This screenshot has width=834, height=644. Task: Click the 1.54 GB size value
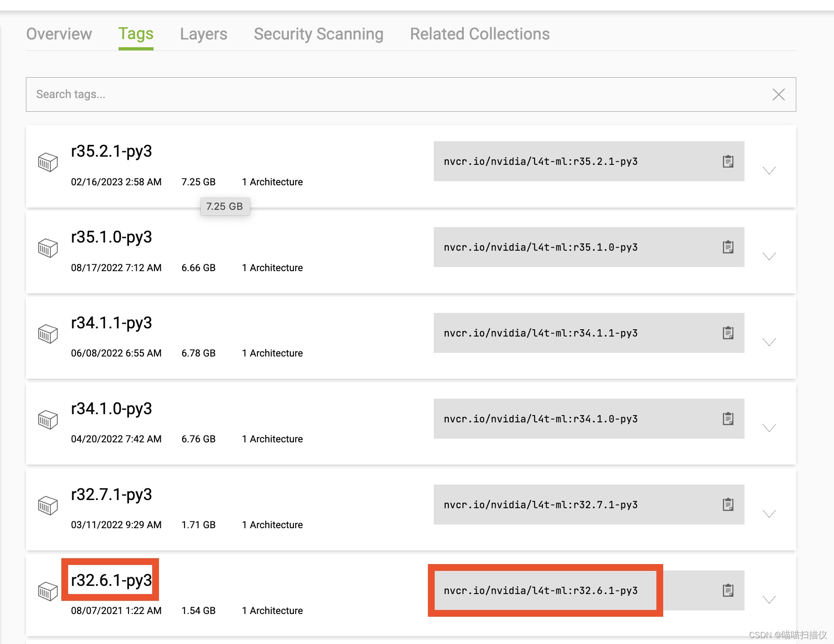[199, 610]
